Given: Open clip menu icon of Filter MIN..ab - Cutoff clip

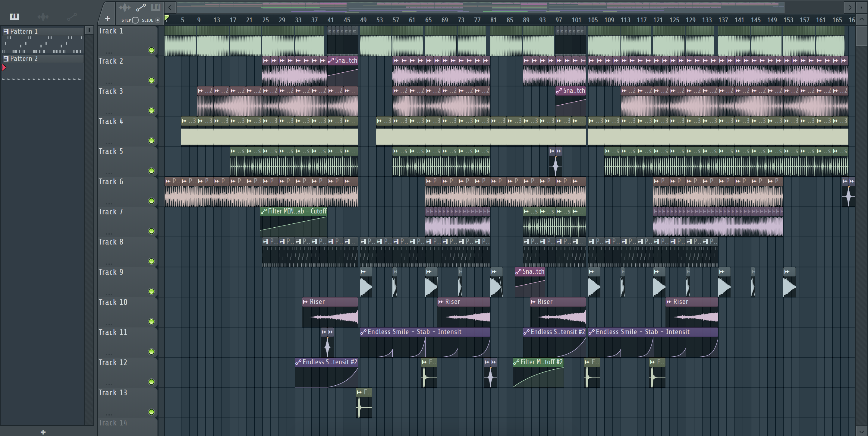Looking at the screenshot, I should (x=263, y=211).
